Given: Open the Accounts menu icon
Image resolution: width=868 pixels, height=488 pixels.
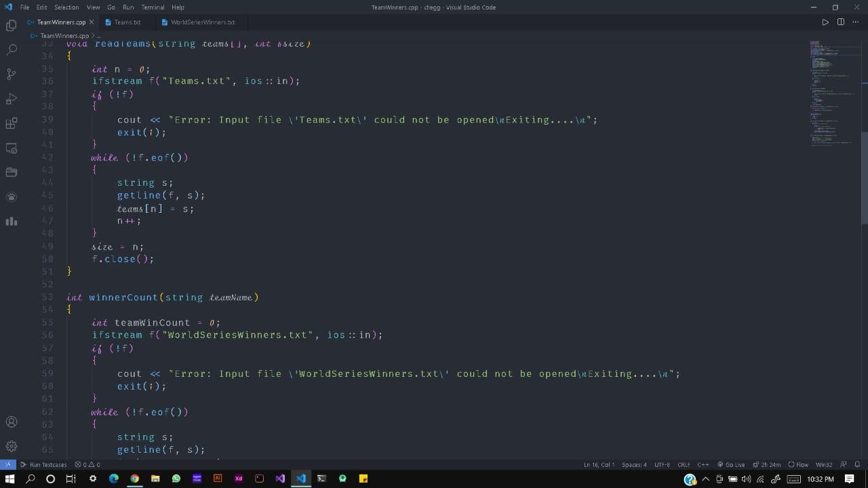Looking at the screenshot, I should click(x=11, y=422).
